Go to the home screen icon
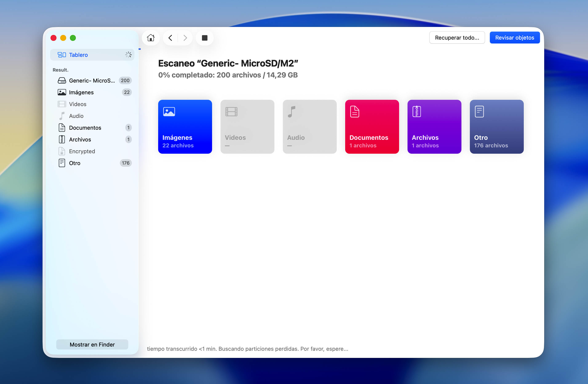Screen dimensions: 588x384 pyautogui.click(x=150, y=38)
